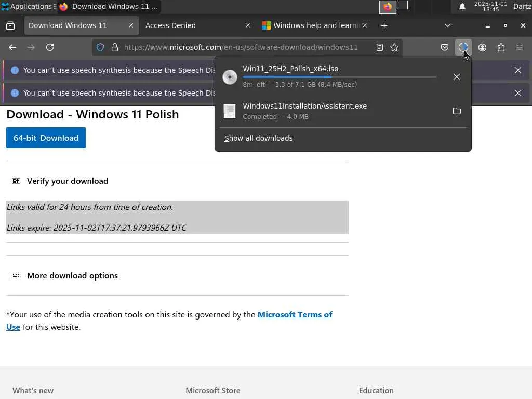
Task: Open the list all tabs dropdown chevron
Action: (x=448, y=25)
